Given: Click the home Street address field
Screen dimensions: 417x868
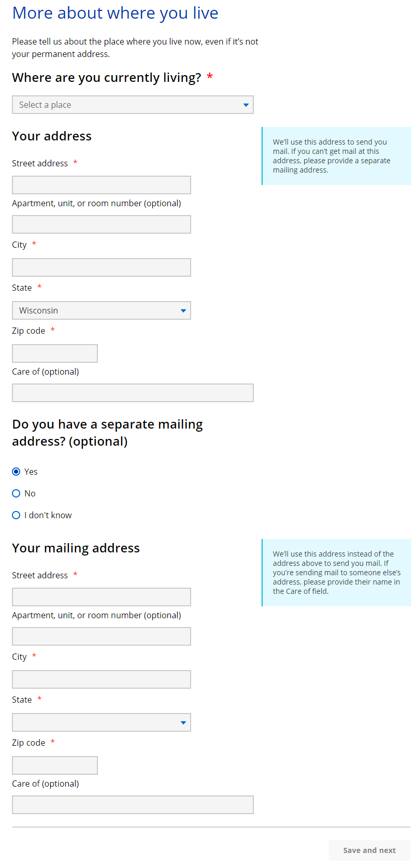Looking at the screenshot, I should tap(102, 185).
